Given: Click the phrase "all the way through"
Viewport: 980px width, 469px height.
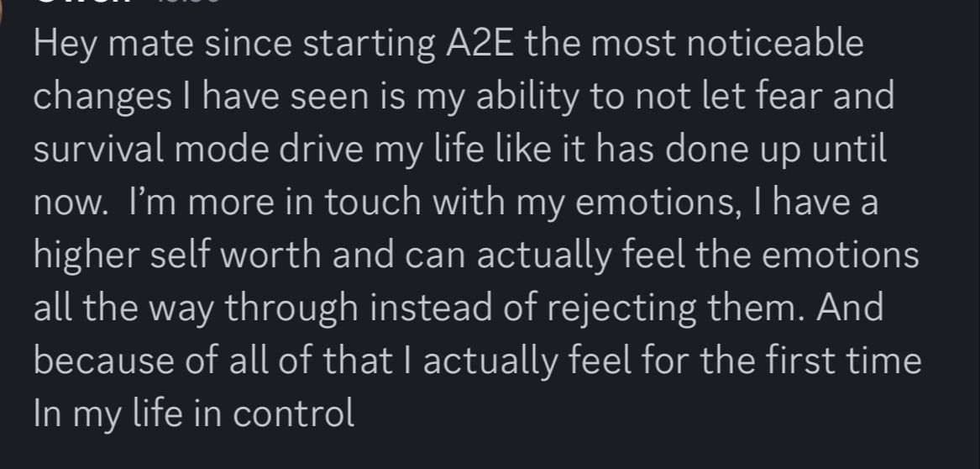Looking at the screenshot, I should pos(197,309).
